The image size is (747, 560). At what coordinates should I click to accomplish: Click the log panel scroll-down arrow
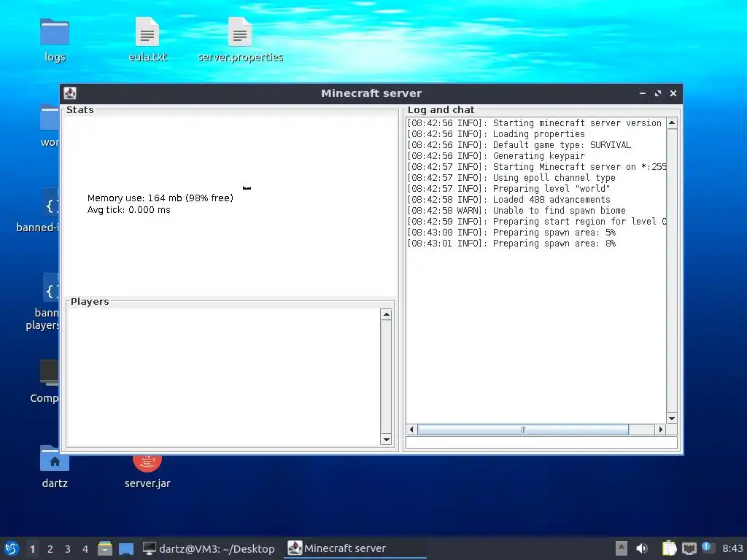pyautogui.click(x=672, y=418)
